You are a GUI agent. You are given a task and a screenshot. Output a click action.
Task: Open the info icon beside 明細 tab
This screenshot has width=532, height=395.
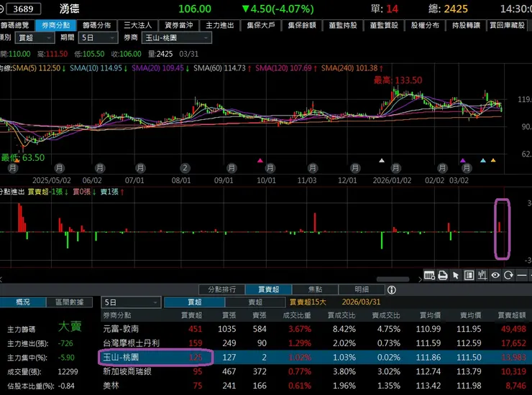coord(392,290)
